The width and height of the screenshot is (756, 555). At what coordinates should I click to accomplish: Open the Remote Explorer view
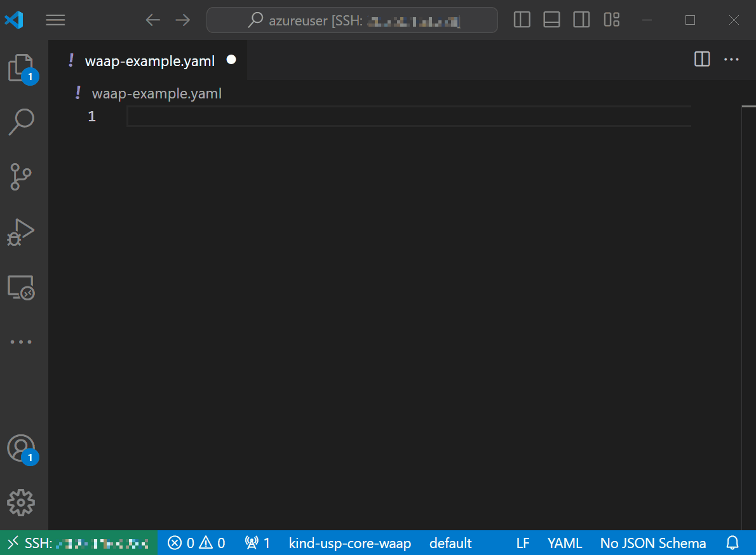click(x=21, y=288)
